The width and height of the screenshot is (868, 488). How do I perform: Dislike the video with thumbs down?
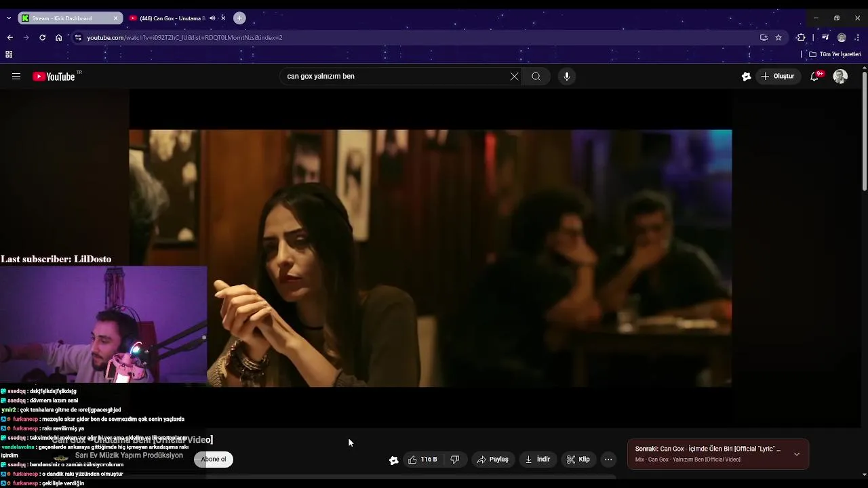[x=455, y=460]
